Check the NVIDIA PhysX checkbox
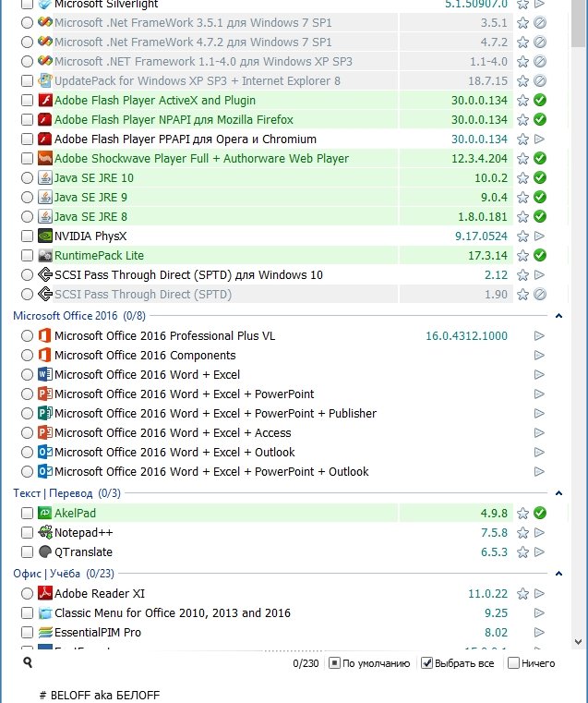Viewport: 588px width, 703px height. (x=28, y=236)
